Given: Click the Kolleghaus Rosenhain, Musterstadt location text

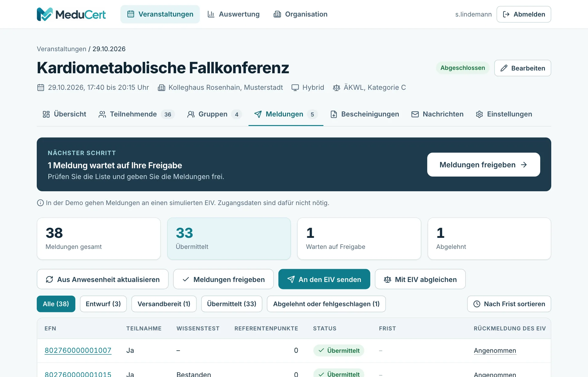Looking at the screenshot, I should coord(226,88).
